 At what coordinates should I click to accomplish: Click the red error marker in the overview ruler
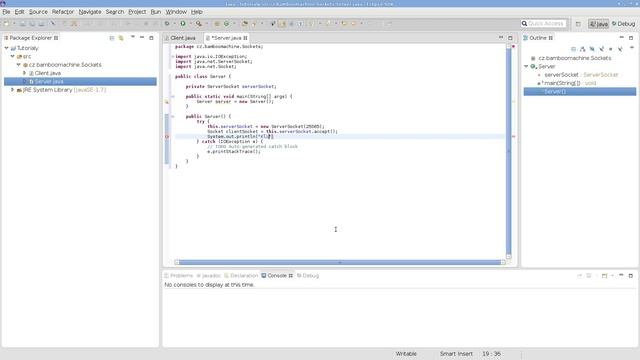[513, 137]
